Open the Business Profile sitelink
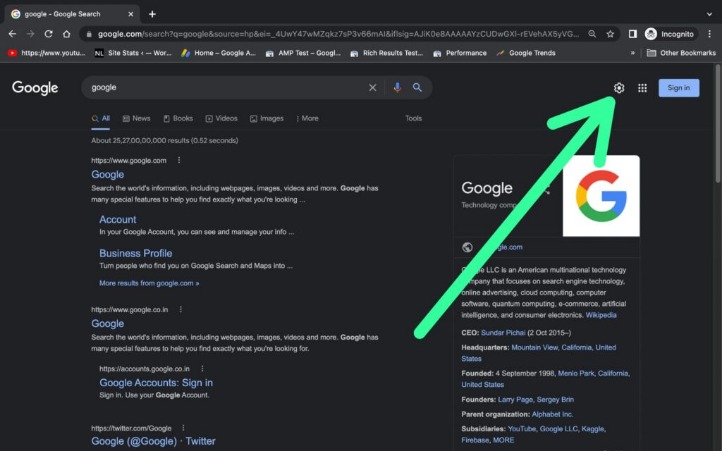Viewport: 722px width, 451px height. [x=135, y=253]
